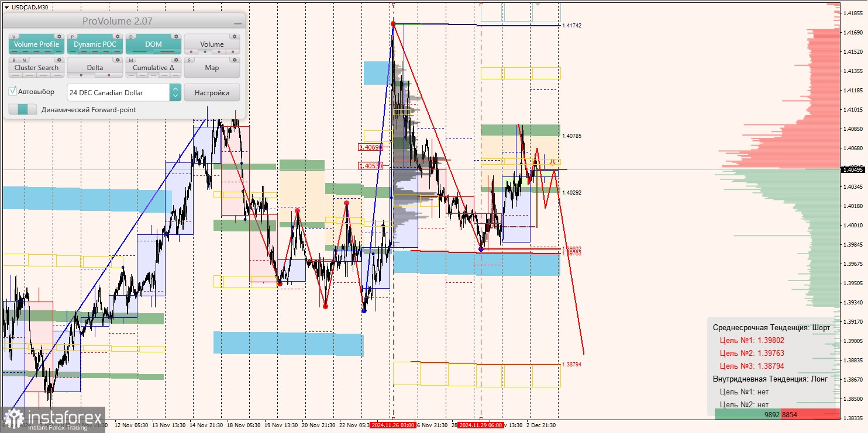
Task: Click Среднесрочная Тенденция: Шорт label
Action: click(x=771, y=327)
